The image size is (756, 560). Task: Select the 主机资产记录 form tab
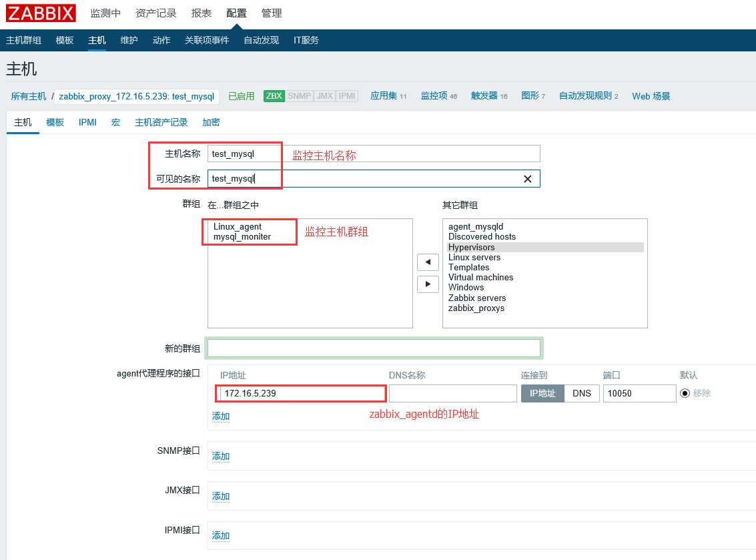click(161, 123)
